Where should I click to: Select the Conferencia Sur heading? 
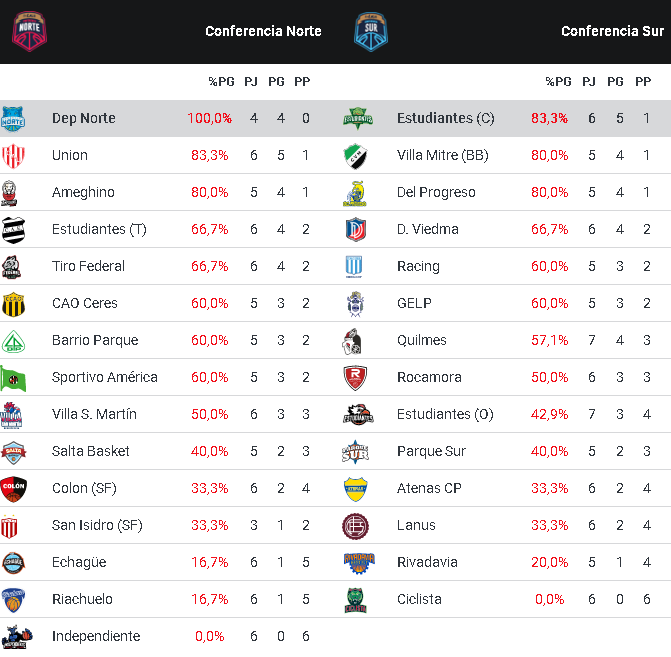[x=612, y=31]
